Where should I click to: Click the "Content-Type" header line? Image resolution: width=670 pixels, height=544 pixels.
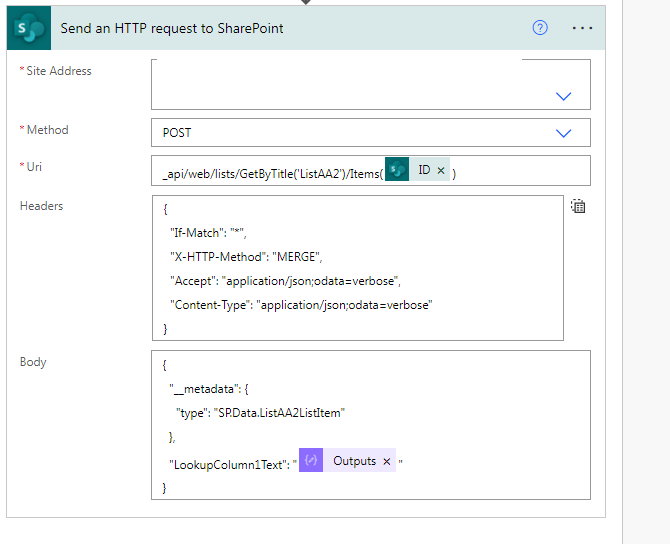(301, 305)
